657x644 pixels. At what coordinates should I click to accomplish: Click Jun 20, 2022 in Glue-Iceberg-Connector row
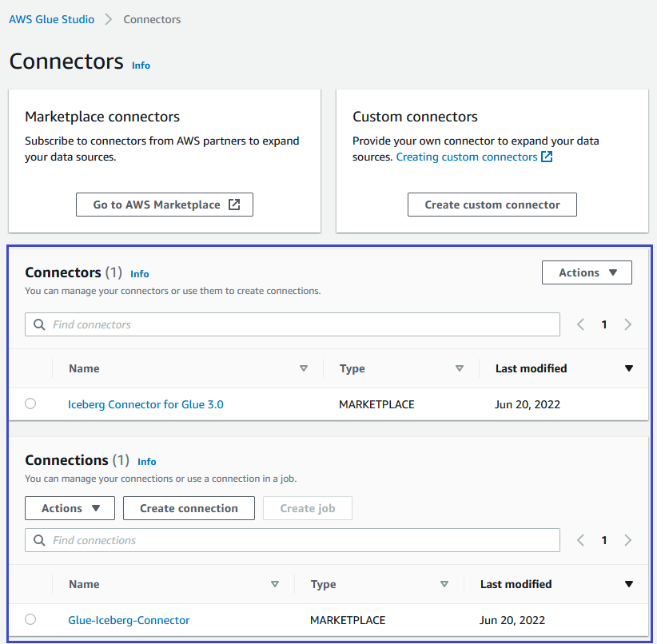coord(512,620)
